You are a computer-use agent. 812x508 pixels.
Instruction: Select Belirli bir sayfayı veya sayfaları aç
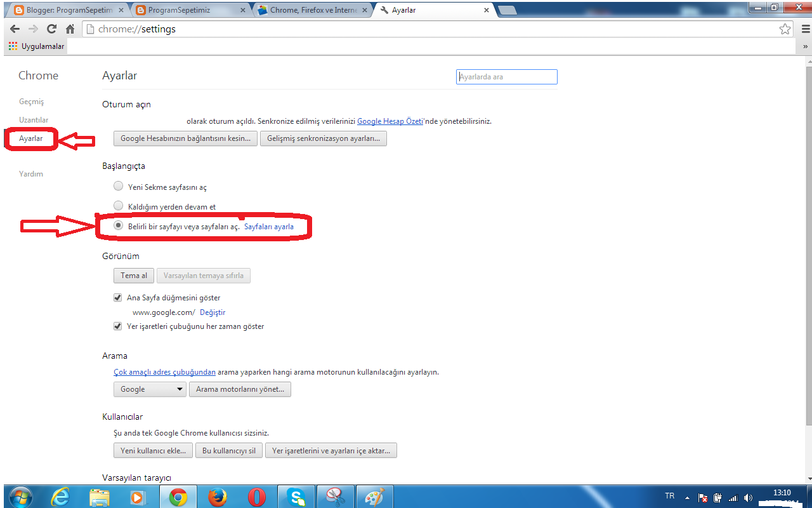118,225
